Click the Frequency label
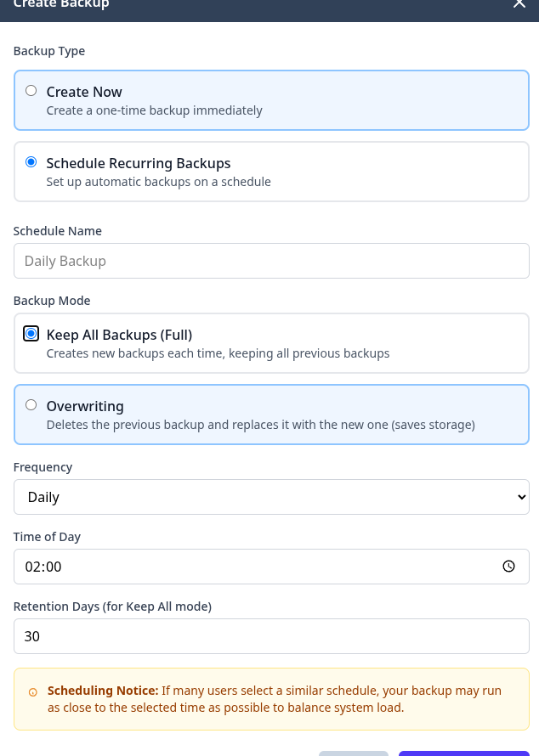This screenshot has width=539, height=756. click(x=43, y=467)
